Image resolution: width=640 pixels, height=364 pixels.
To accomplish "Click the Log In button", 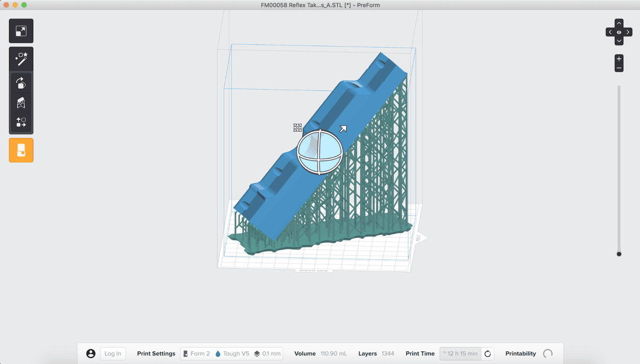I will 113,354.
